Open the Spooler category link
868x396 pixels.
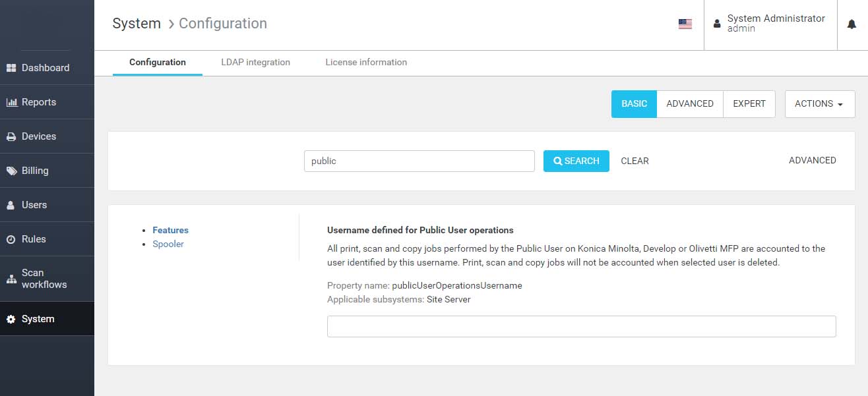168,244
